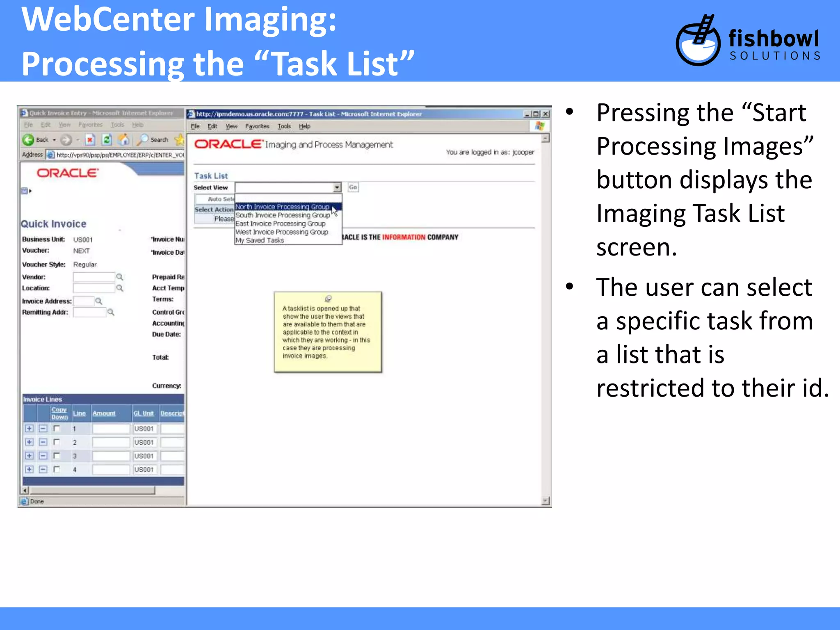840x630 pixels.
Task: Click the green Back arrow icon
Action: click(x=28, y=140)
